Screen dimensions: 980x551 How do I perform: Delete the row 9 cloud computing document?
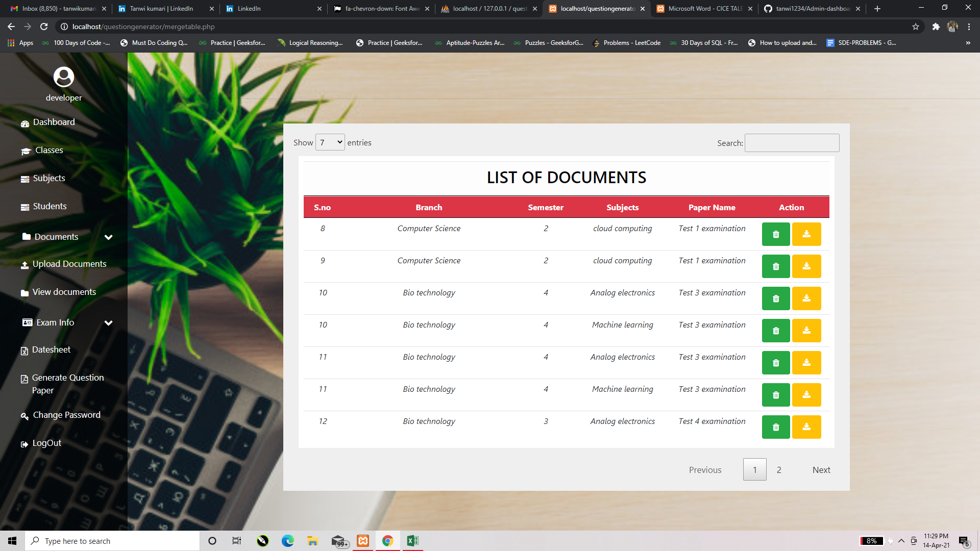pyautogui.click(x=776, y=266)
